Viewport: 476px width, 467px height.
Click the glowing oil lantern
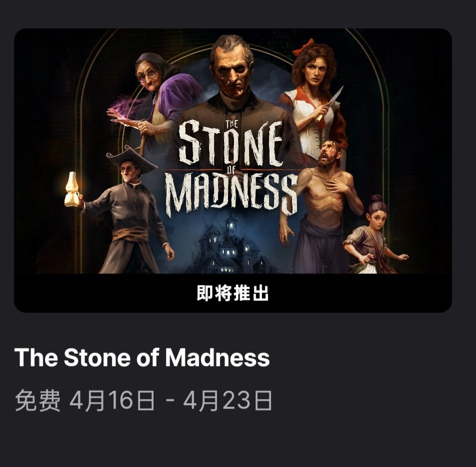click(72, 190)
